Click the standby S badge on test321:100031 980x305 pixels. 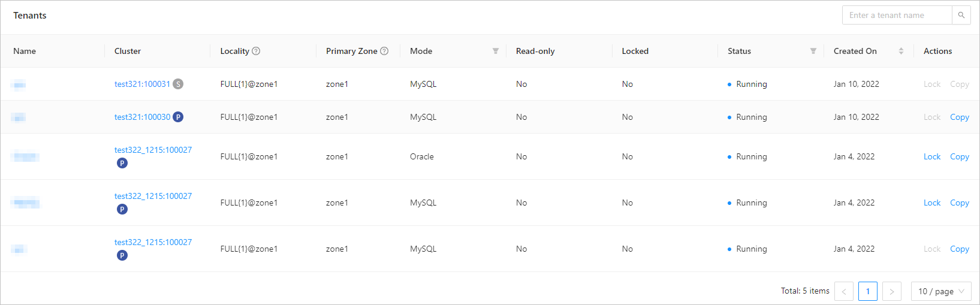[x=178, y=84]
